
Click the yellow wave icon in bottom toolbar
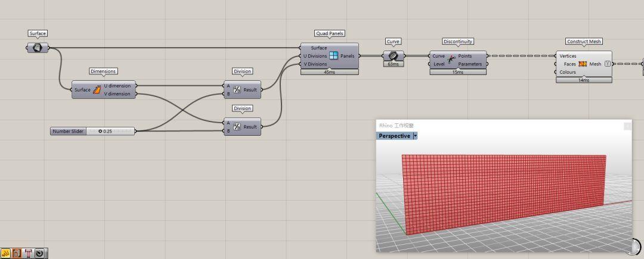6,253
